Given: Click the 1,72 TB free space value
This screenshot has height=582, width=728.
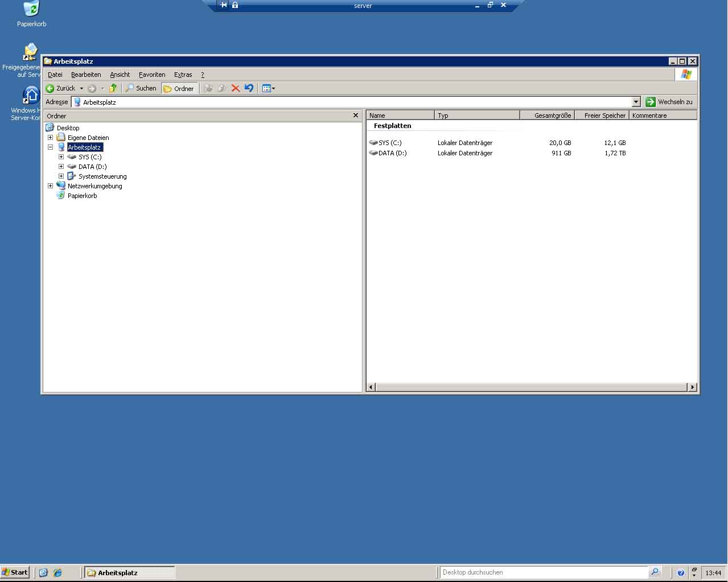Looking at the screenshot, I should (615, 153).
